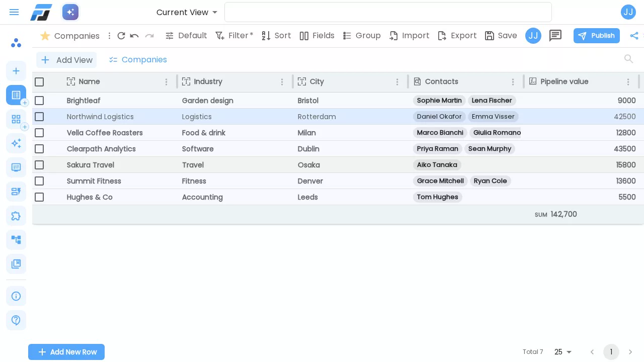Click the Save button
644x362 pixels.
[501, 36]
